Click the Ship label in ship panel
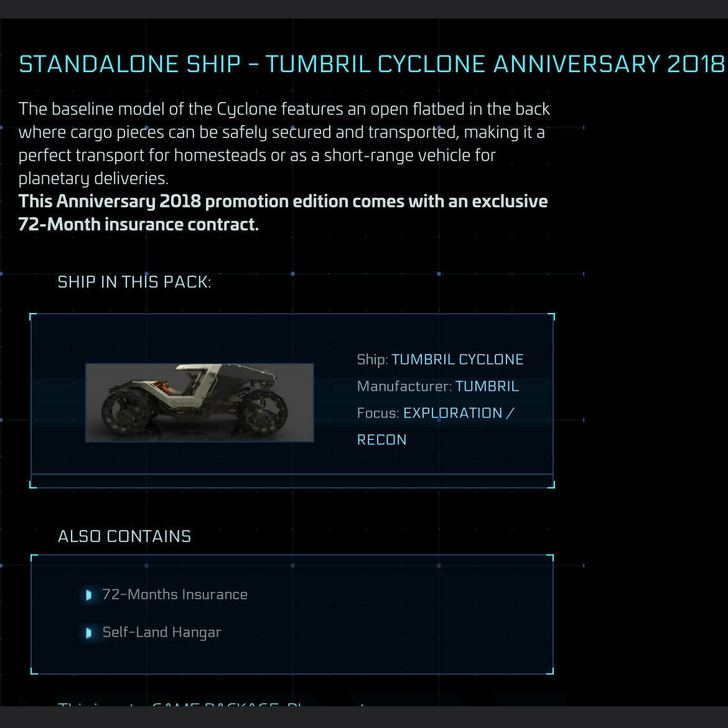 click(x=372, y=360)
